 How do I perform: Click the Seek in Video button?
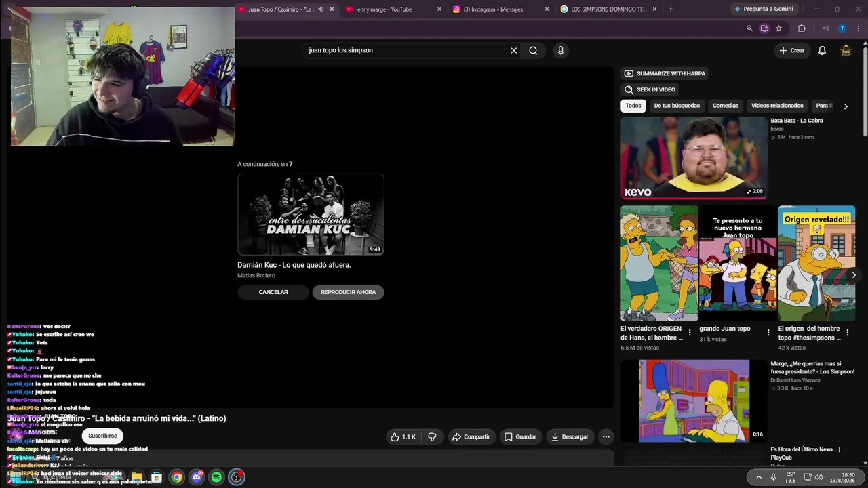(650, 89)
